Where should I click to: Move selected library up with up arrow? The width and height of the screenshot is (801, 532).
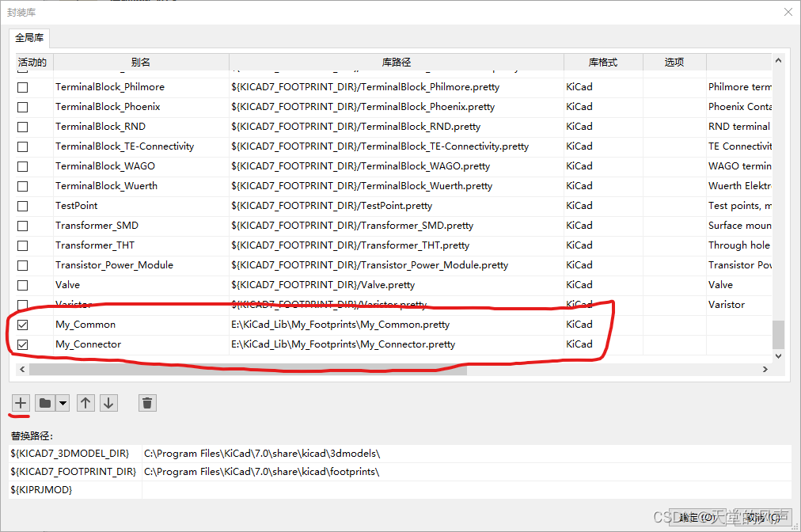[x=85, y=403]
